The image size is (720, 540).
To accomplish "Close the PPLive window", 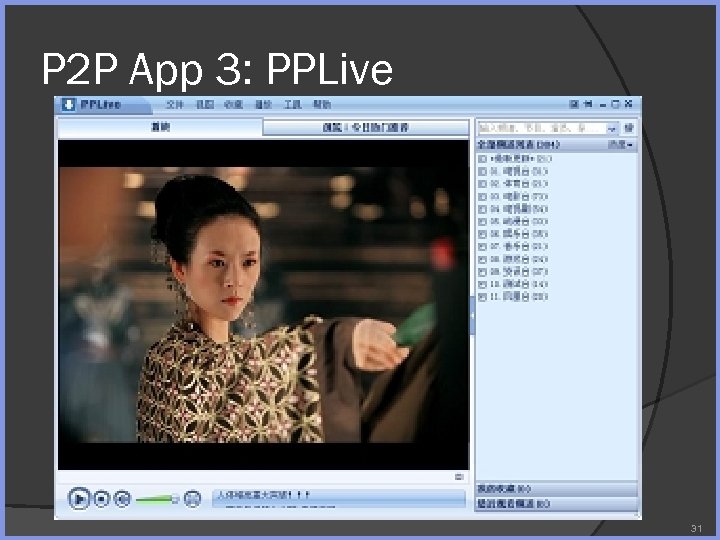I will pos(629,104).
